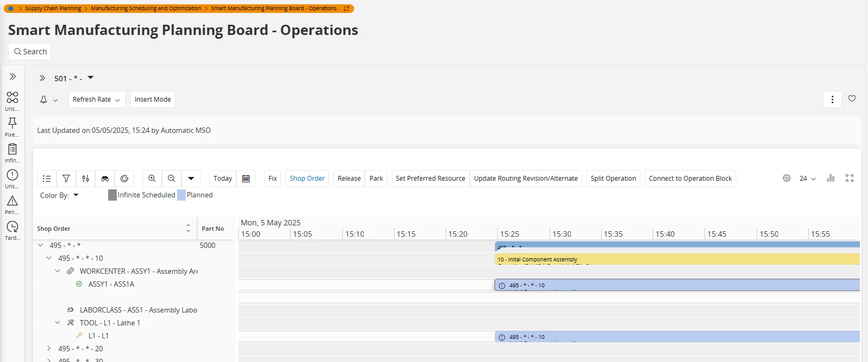Screen dimensions: 868x362
Task: Open the Fixed operations pin icon
Action: coord(12,123)
